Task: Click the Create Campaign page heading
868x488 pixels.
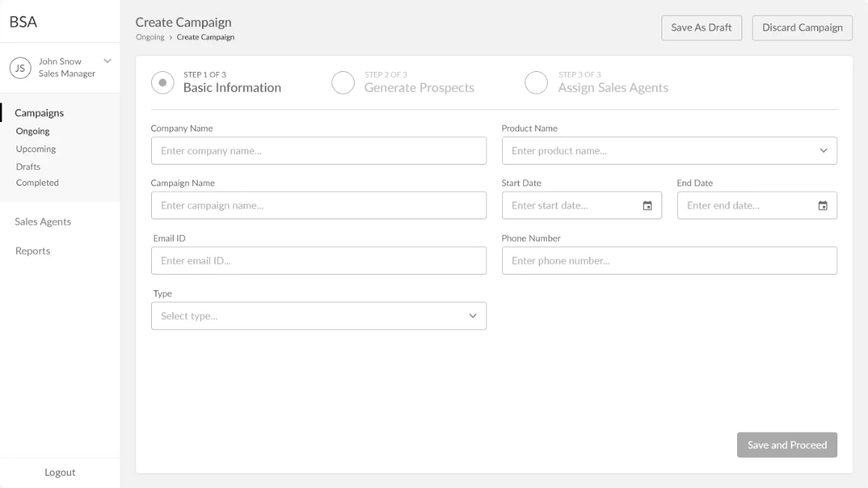Action: point(183,22)
